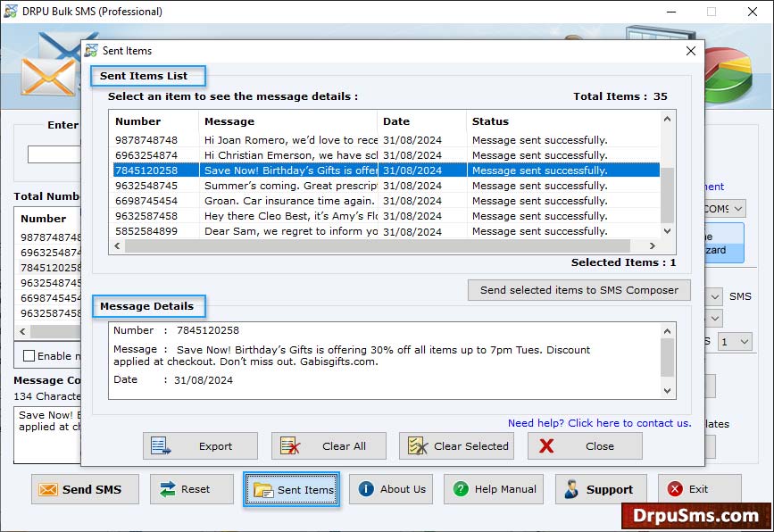Click status cell of Hi Christian Emerson row
The image size is (774, 532).
563,155
